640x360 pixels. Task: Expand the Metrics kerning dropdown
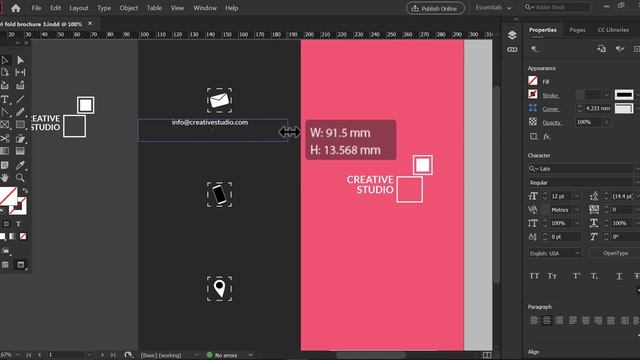tap(577, 210)
